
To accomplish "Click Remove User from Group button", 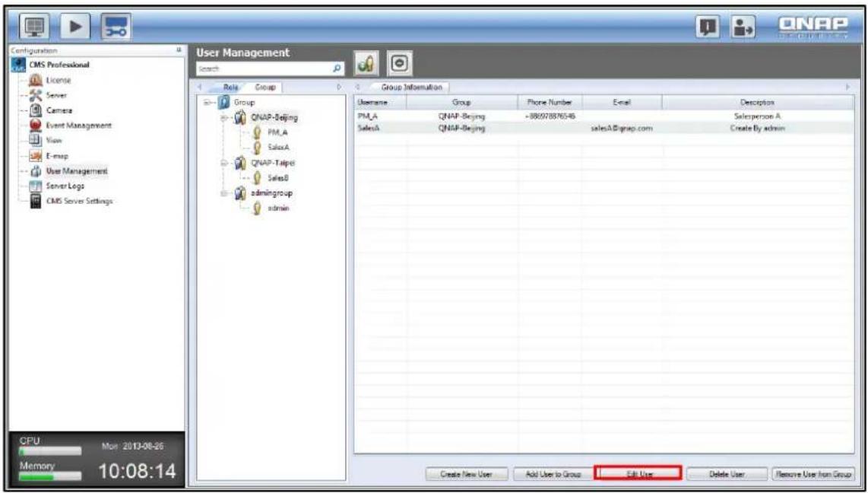I will [813, 474].
